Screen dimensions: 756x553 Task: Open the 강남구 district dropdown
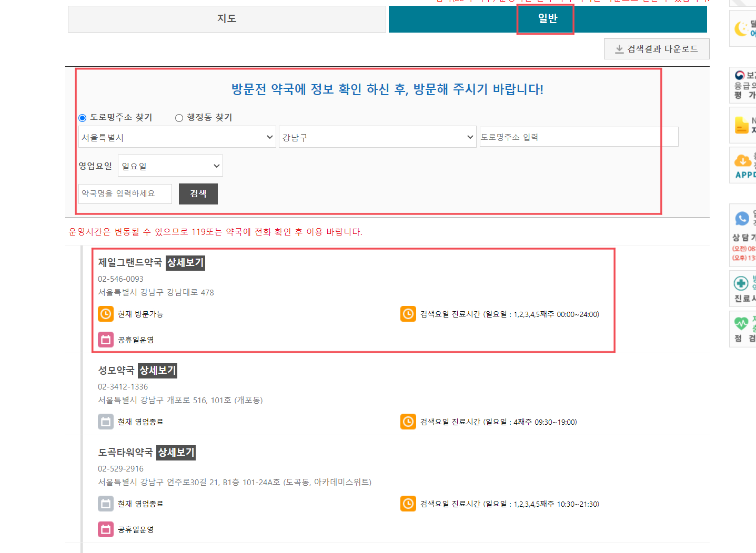tap(378, 137)
